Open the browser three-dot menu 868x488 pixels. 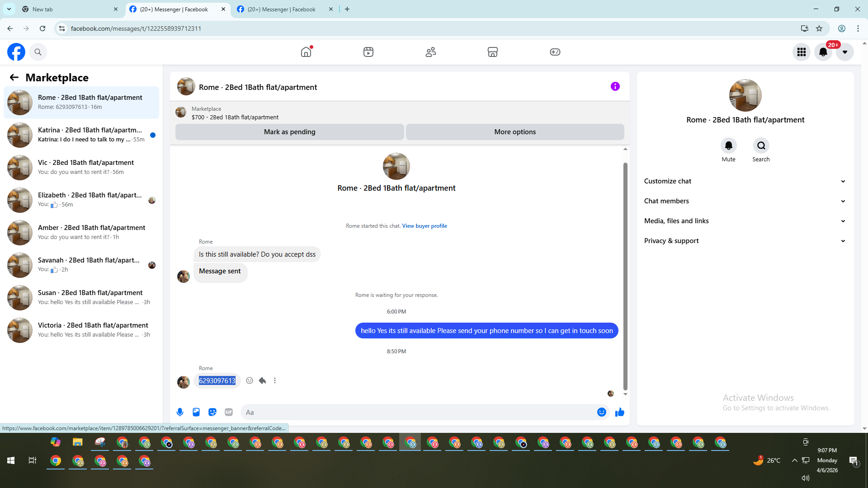(x=858, y=28)
